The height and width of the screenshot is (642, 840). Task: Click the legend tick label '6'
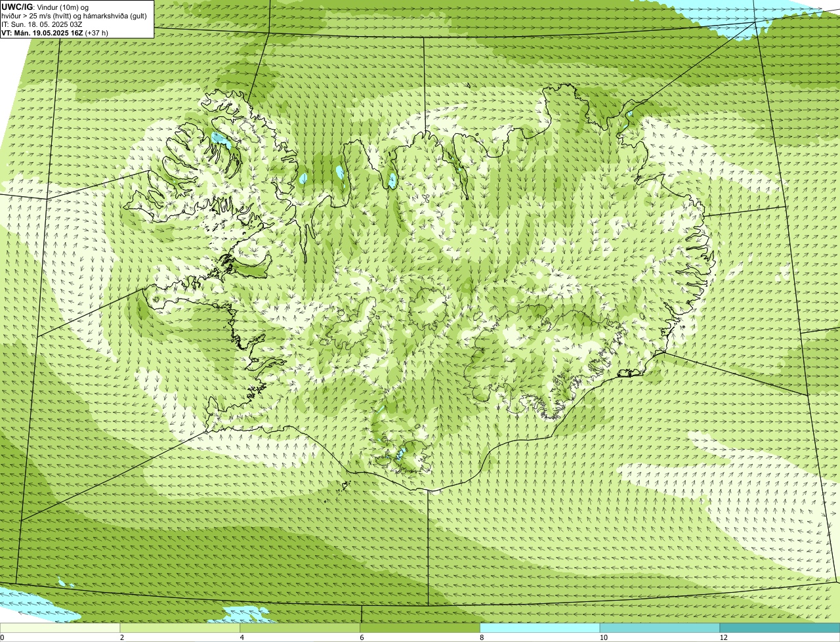(362, 637)
